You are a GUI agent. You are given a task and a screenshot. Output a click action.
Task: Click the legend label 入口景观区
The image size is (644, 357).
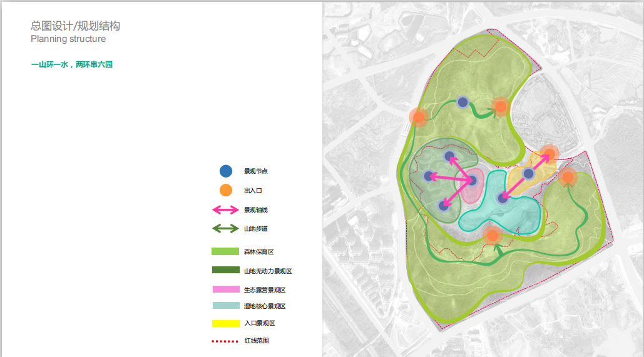[x=260, y=323]
